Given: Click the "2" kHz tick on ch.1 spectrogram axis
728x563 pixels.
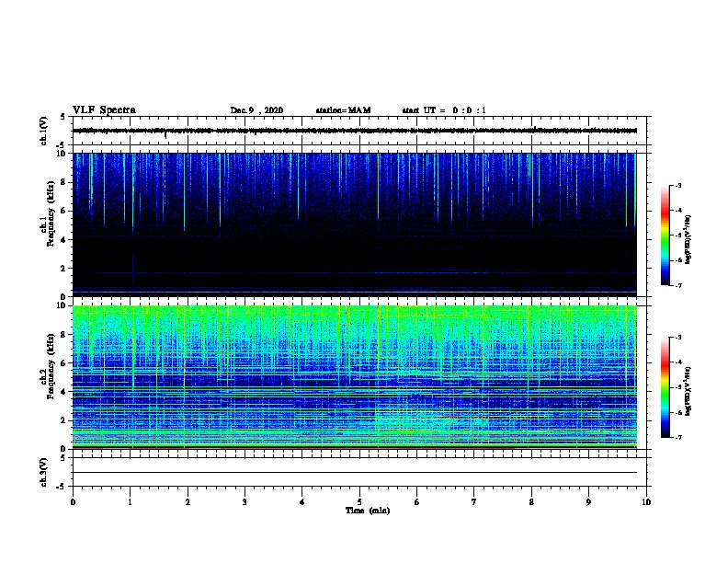Looking at the screenshot, I should (65, 268).
